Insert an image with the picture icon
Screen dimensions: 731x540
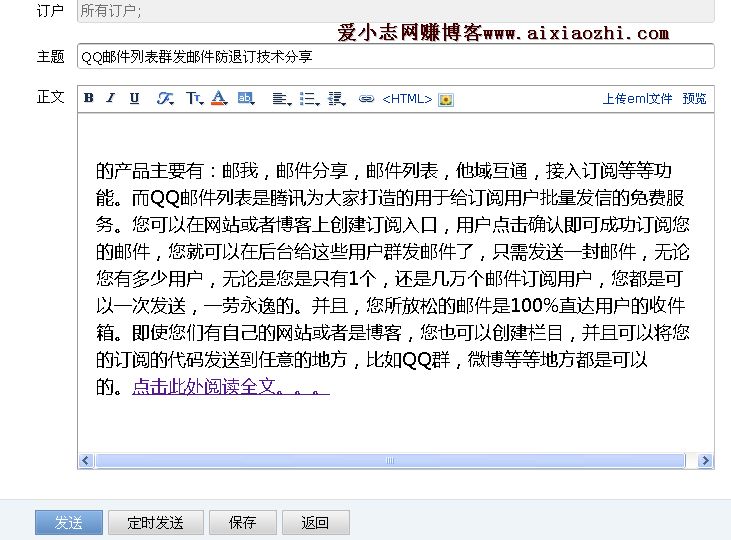(x=446, y=100)
